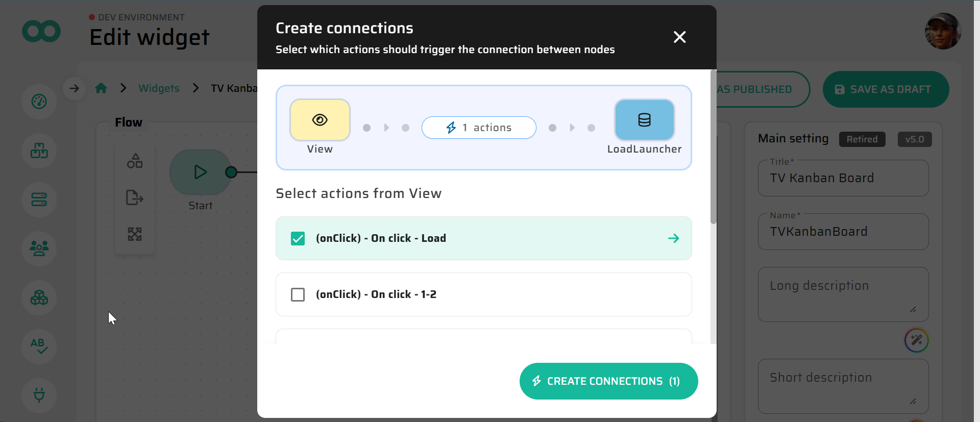Open On click - Load action arrow
Viewport: 980px width, 422px height.
click(x=673, y=238)
